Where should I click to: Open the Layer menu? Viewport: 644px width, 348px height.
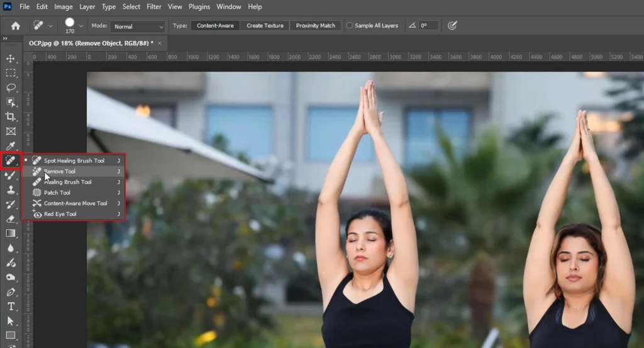87,6
